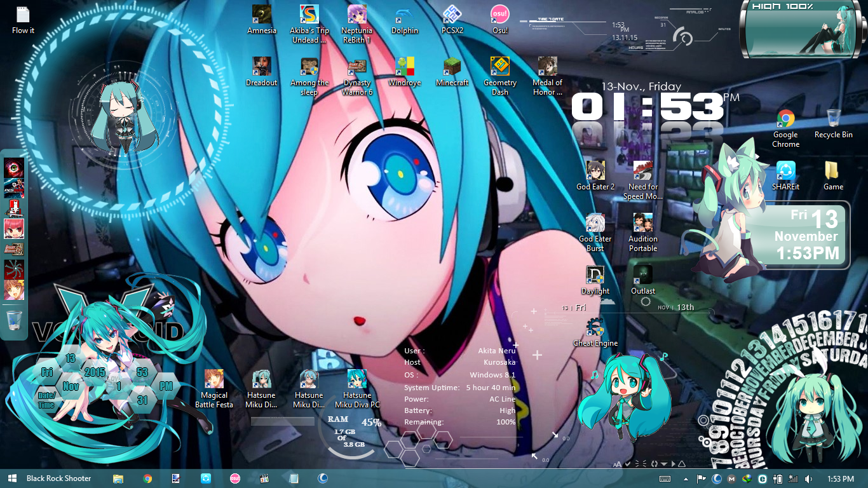Click the SHAREit icon on the taskbar
This screenshot has height=488, width=868.
click(206, 478)
